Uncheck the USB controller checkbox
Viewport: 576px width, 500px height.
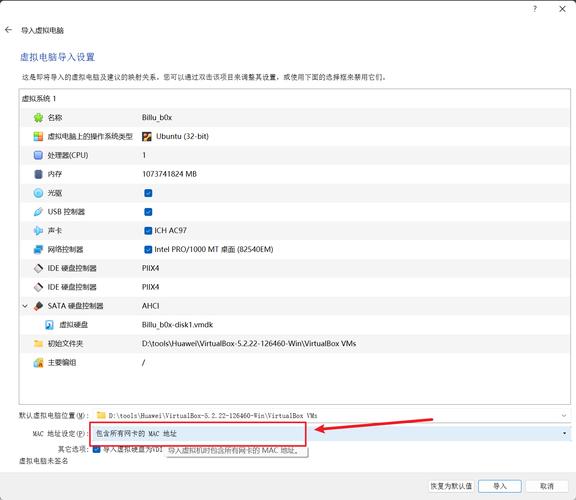click(148, 212)
